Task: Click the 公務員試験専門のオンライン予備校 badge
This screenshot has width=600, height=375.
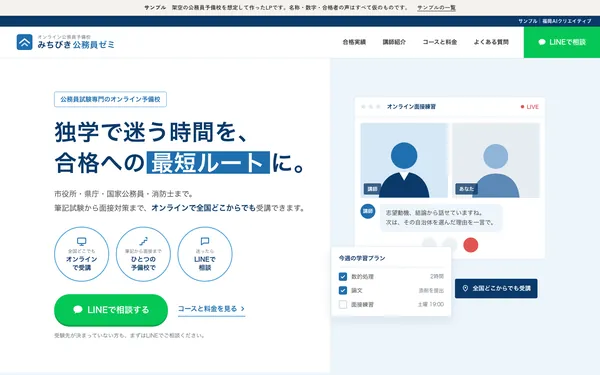Action: pos(110,99)
